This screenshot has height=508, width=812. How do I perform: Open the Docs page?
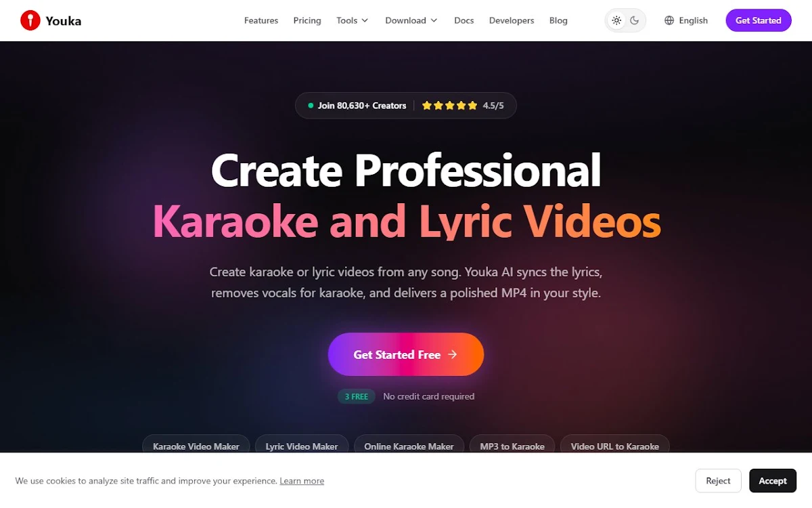(x=464, y=20)
